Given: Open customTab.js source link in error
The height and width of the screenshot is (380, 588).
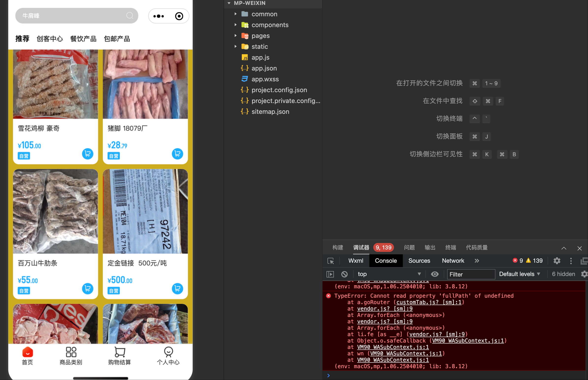Looking at the screenshot, I should (429, 302).
